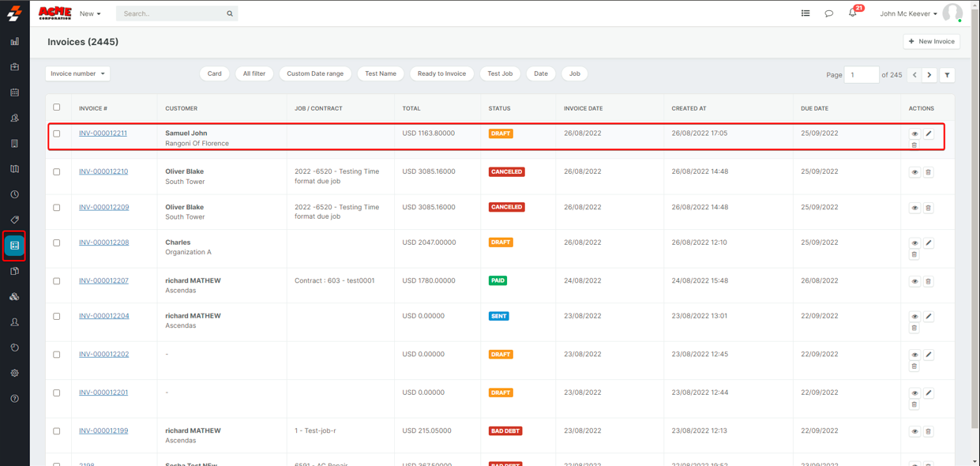Select checkbox for invoice INV-000012208

click(x=57, y=242)
